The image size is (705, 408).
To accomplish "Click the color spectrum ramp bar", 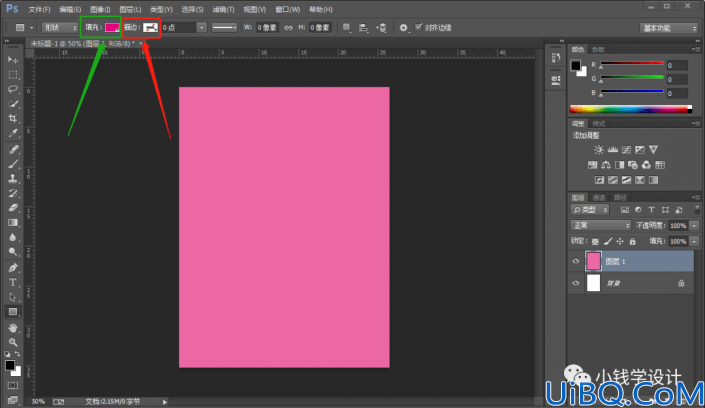I will click(631, 109).
